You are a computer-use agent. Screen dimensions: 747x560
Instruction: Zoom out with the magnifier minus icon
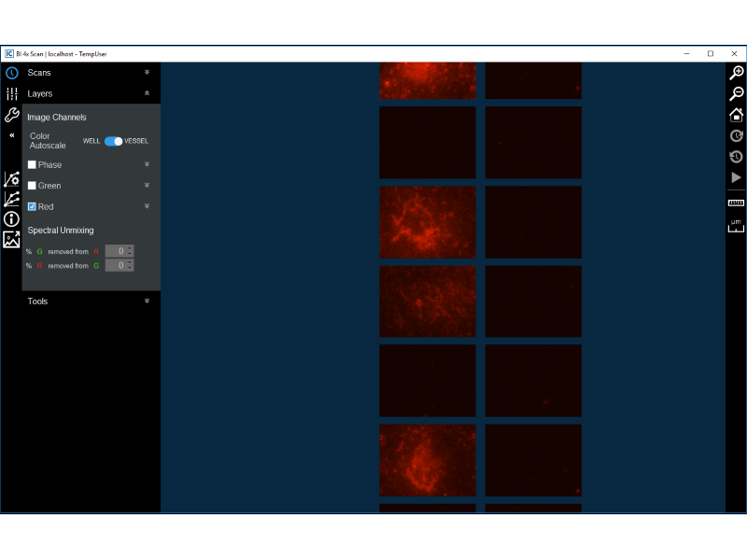(x=736, y=93)
